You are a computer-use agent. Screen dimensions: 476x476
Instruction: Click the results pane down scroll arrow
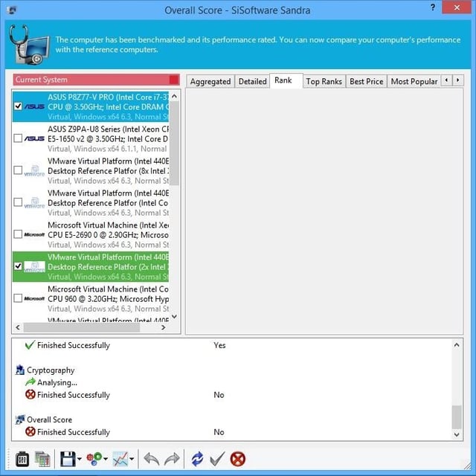pos(457,434)
